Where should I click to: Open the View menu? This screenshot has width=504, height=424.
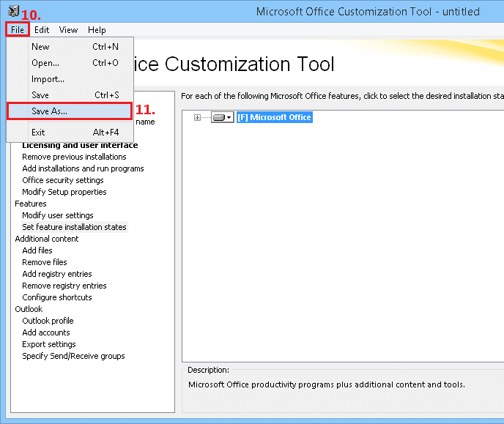click(x=68, y=30)
